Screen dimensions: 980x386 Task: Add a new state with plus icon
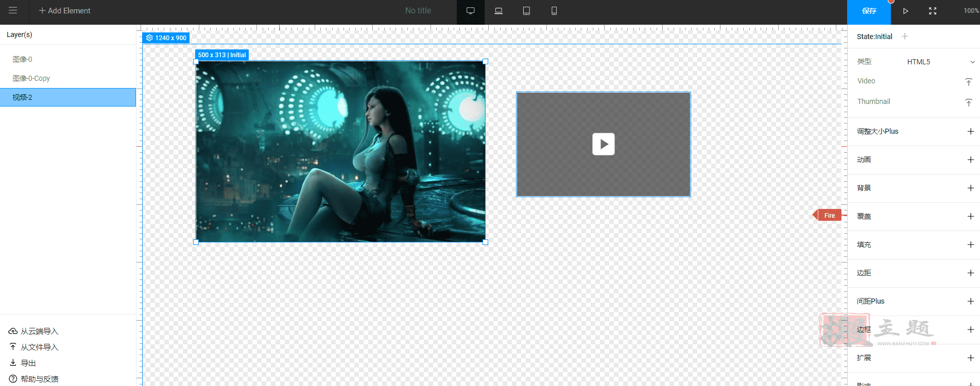pos(905,36)
